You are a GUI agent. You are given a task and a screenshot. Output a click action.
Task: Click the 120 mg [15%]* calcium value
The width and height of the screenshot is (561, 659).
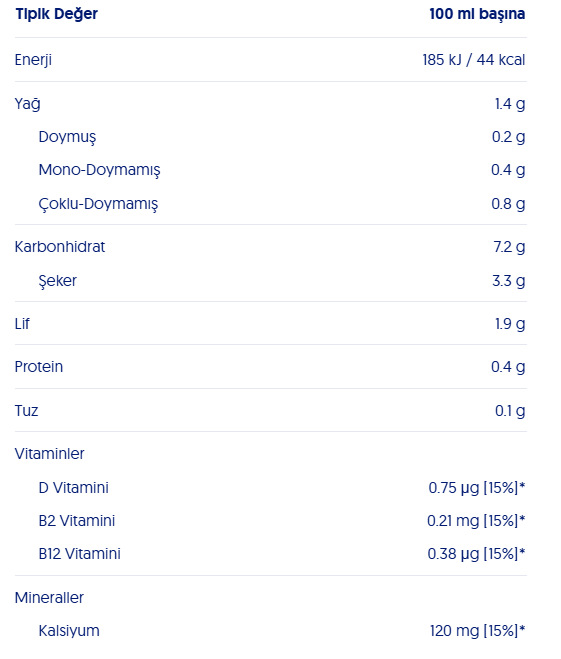click(477, 631)
